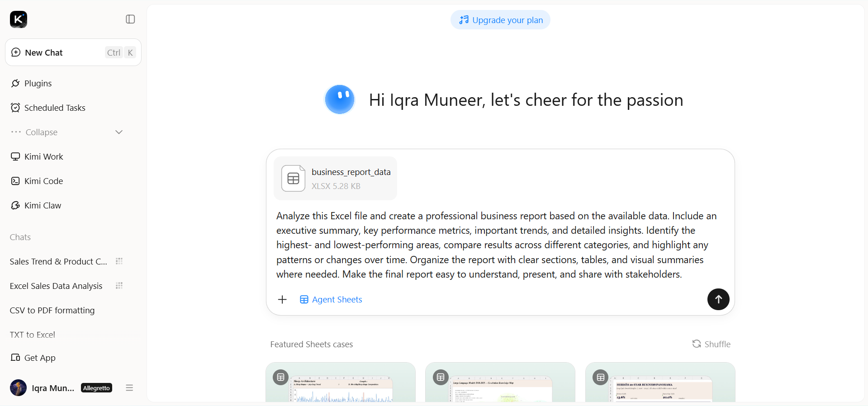Open options for Excel Sales Data Analysis

point(119,286)
